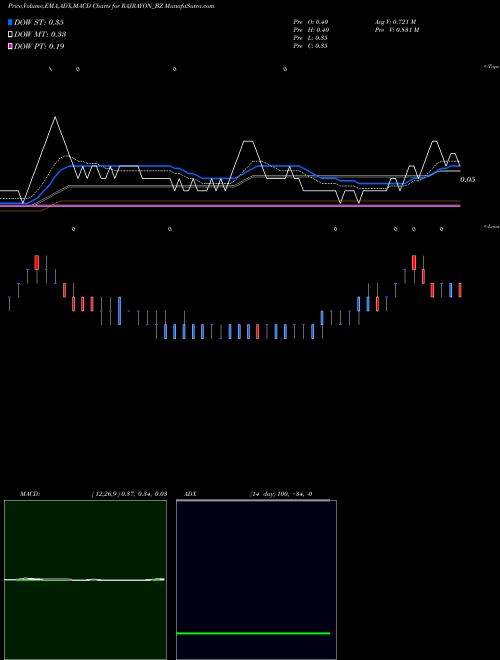Click the Avg V volume text
This screenshot has width=500, height=660.
point(396,21)
